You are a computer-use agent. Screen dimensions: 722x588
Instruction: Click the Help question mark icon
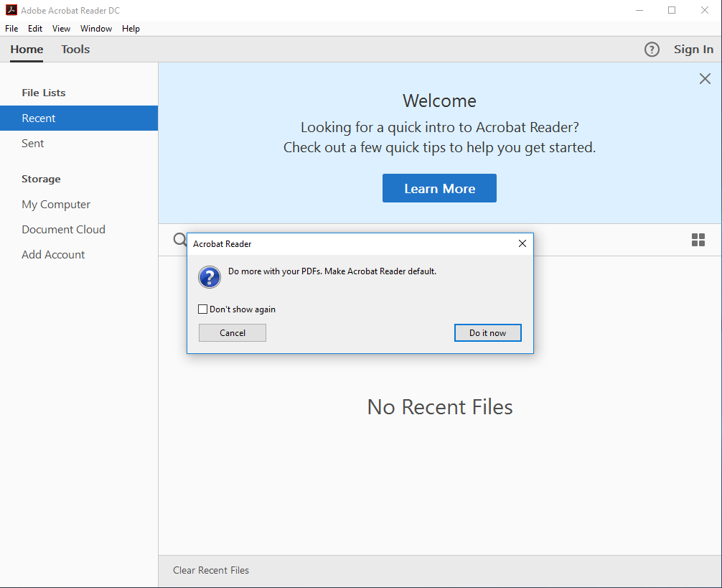pos(652,50)
